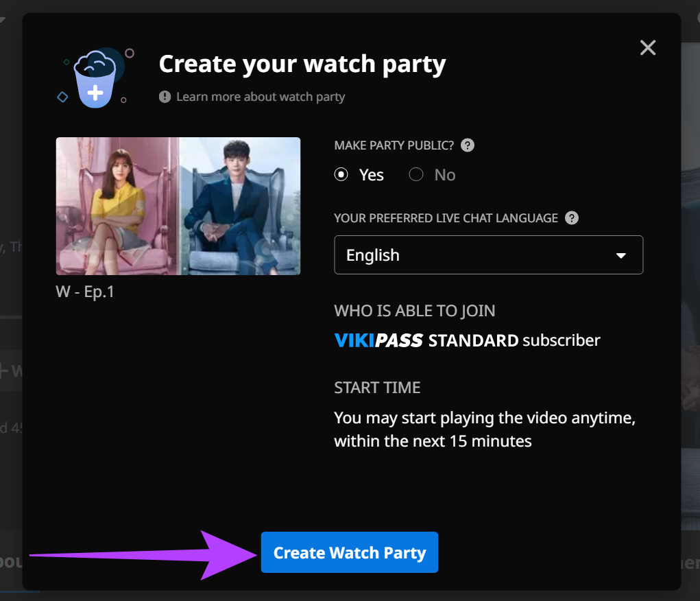Click the Create your watch party heading

pyautogui.click(x=302, y=64)
